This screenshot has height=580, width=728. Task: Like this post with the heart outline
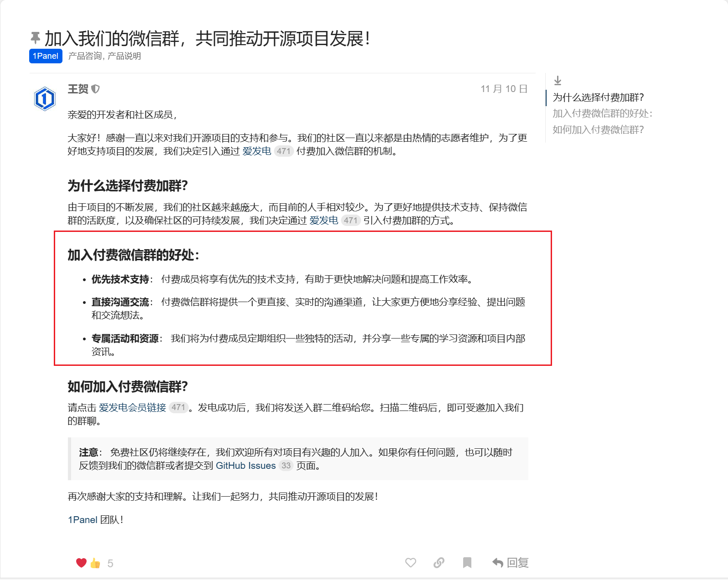coord(411,563)
